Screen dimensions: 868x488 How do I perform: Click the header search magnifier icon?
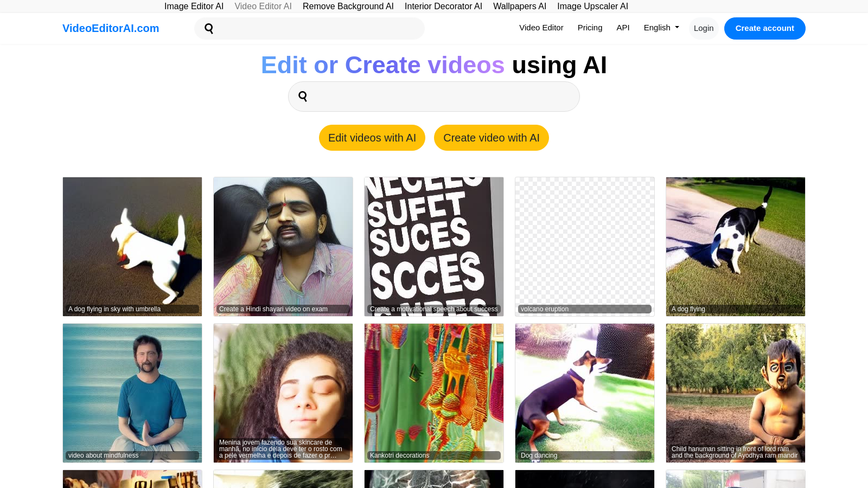point(209,29)
